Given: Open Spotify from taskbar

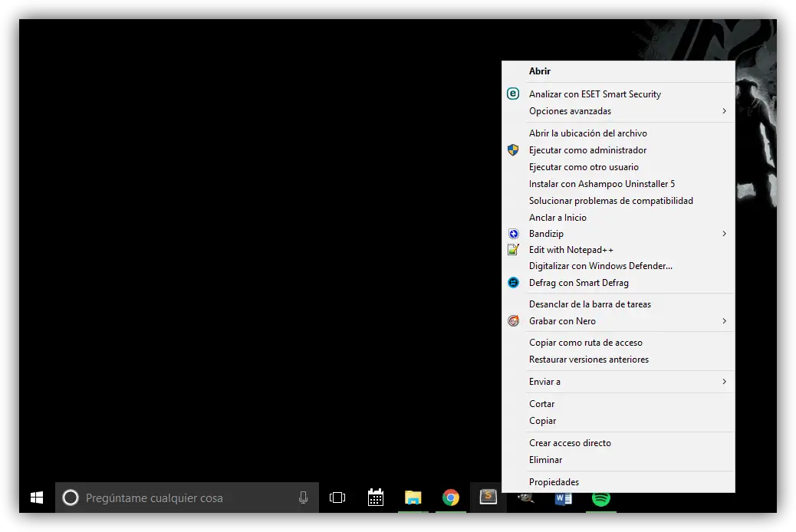Looking at the screenshot, I should point(601,498).
